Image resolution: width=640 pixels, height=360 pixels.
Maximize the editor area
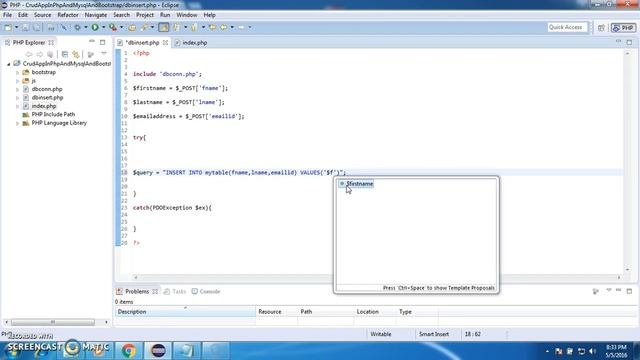point(629,42)
